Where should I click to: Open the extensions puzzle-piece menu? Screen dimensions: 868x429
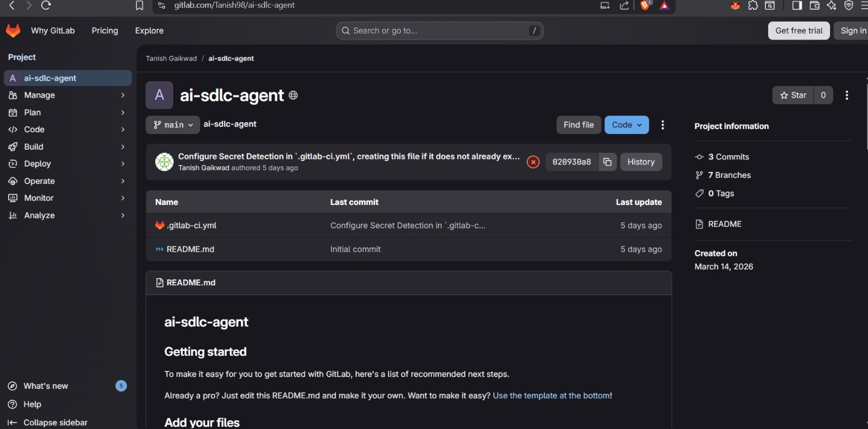click(x=753, y=5)
